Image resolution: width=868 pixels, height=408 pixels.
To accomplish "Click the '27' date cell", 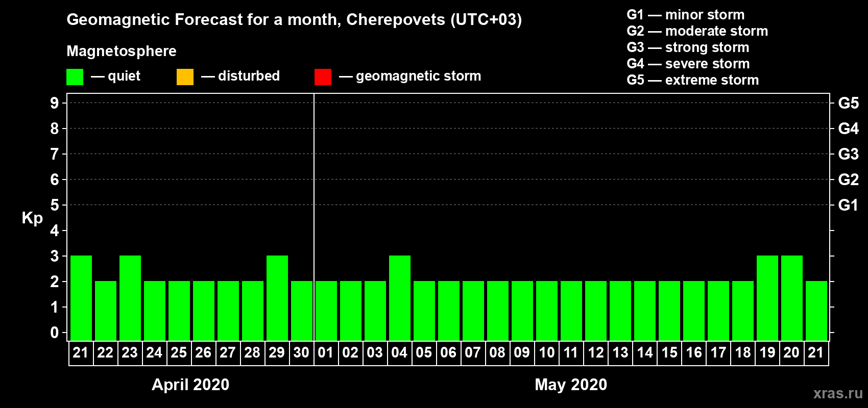I will (228, 353).
